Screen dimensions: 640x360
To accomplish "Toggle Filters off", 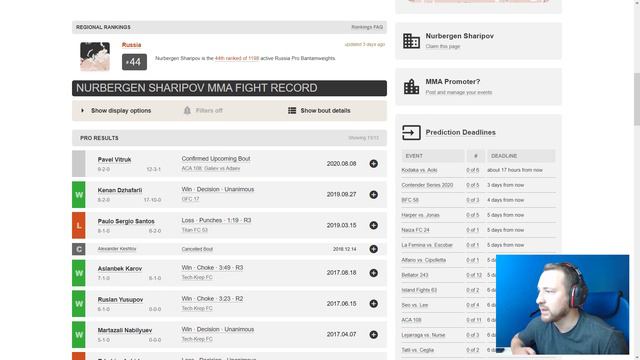I will click(x=209, y=111).
